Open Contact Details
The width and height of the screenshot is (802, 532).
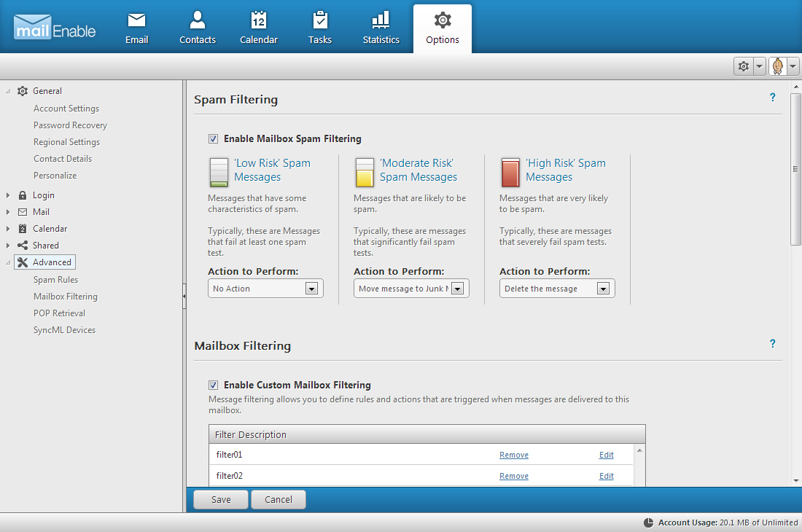(63, 159)
